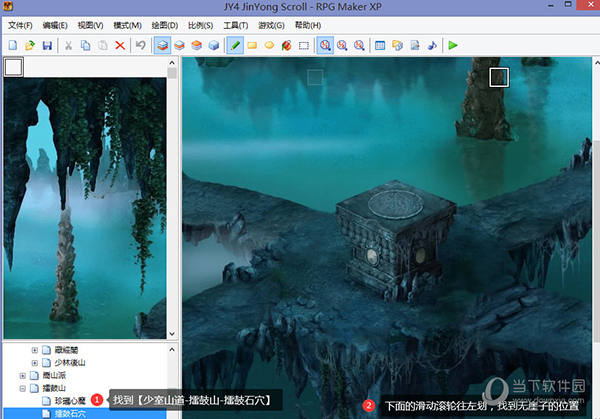Viewport: 600px width, 419px height.
Task: Collapse the 擂鼓山 map node
Action: coord(23,388)
